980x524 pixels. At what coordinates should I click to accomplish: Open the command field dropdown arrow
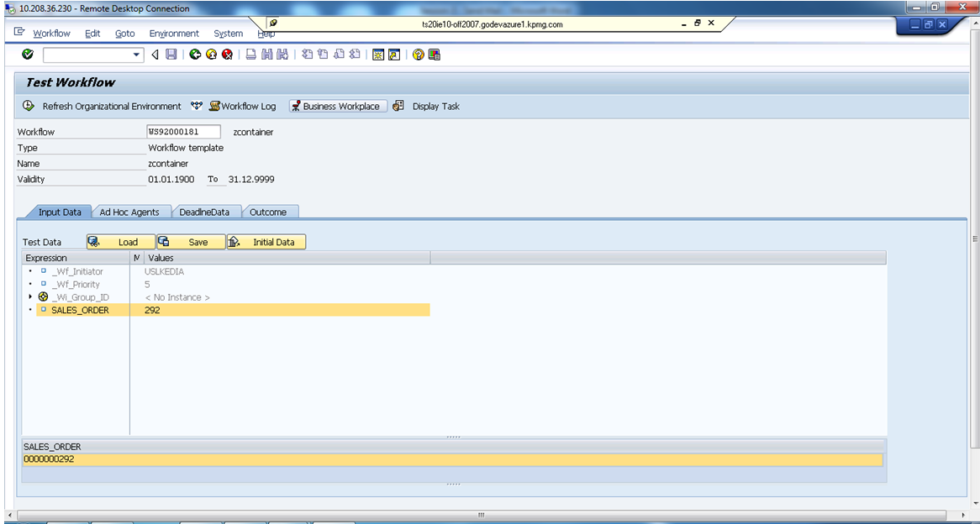pyautogui.click(x=136, y=55)
